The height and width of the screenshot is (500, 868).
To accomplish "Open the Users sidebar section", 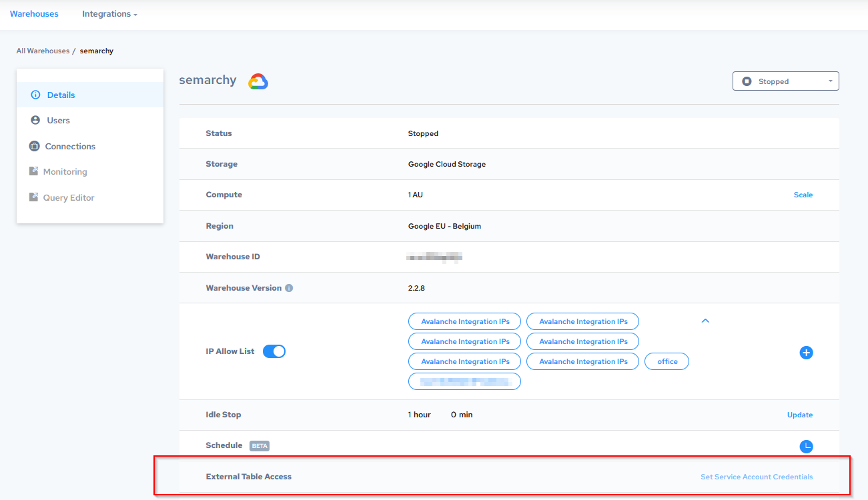I will coord(58,121).
